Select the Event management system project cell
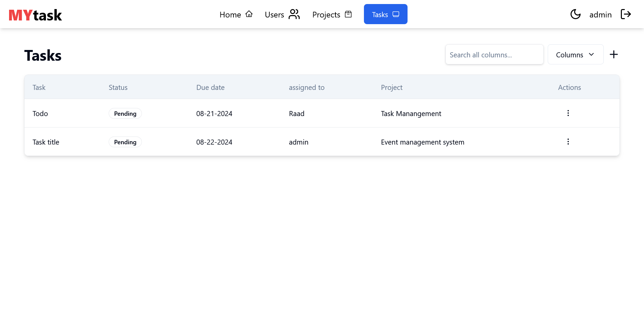Image resolution: width=644 pixels, height=319 pixels. pyautogui.click(x=422, y=142)
